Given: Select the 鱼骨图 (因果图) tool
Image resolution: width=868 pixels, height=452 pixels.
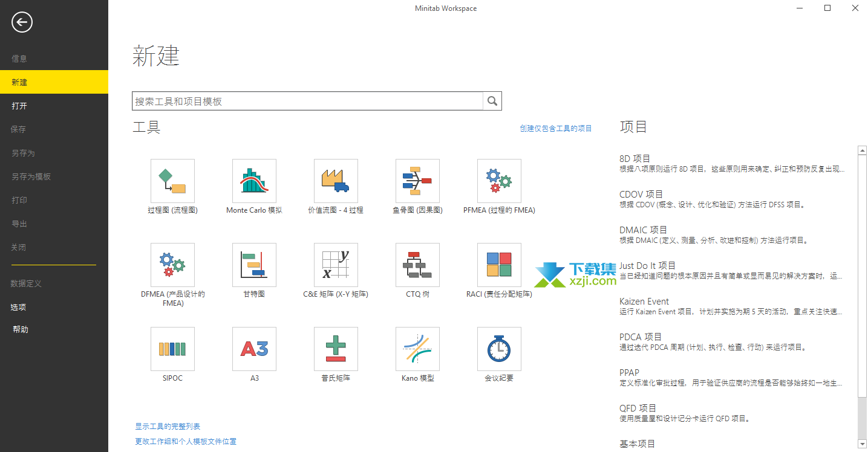Looking at the screenshot, I should tap(417, 181).
